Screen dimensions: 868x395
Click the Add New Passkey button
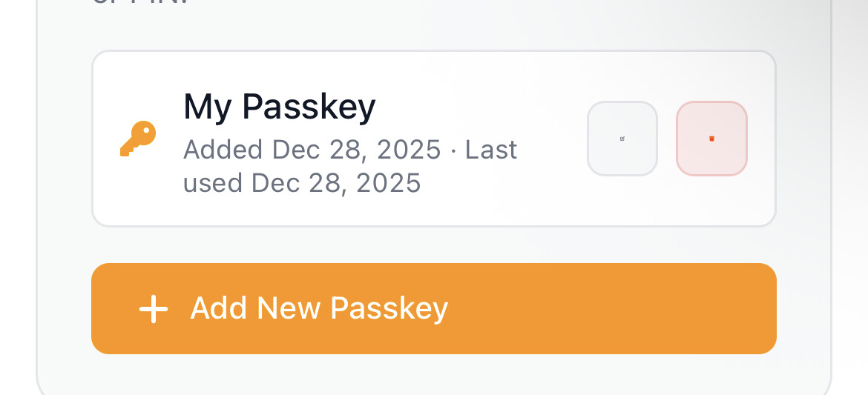click(x=433, y=308)
